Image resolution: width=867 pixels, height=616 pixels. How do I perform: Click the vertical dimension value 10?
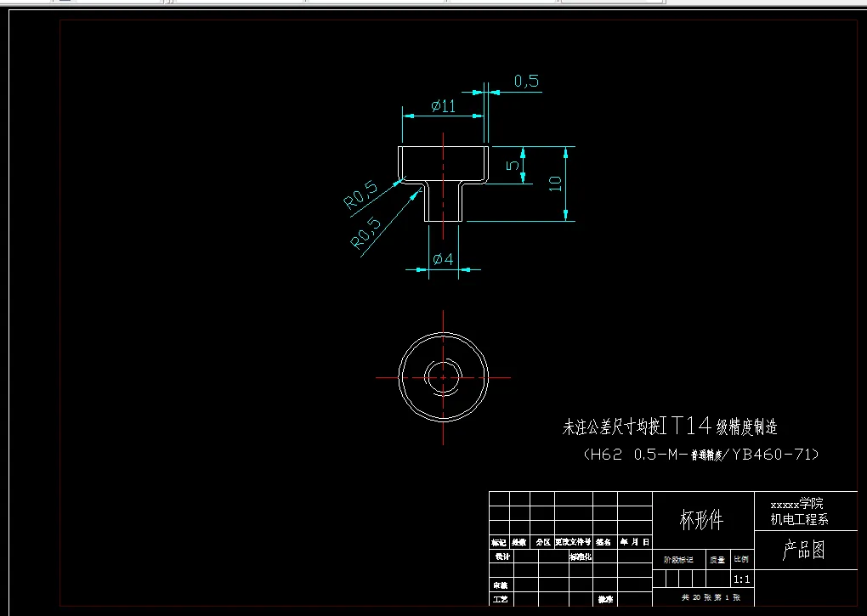pos(555,184)
